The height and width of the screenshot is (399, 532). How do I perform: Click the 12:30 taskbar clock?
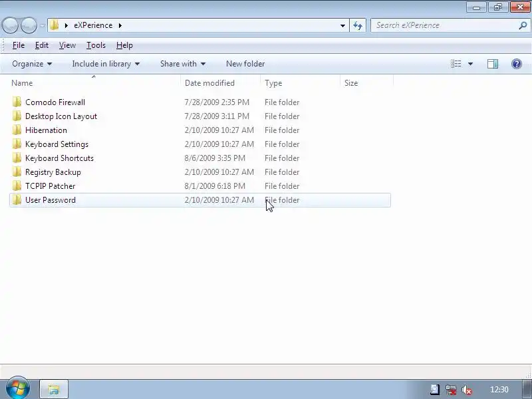point(499,390)
